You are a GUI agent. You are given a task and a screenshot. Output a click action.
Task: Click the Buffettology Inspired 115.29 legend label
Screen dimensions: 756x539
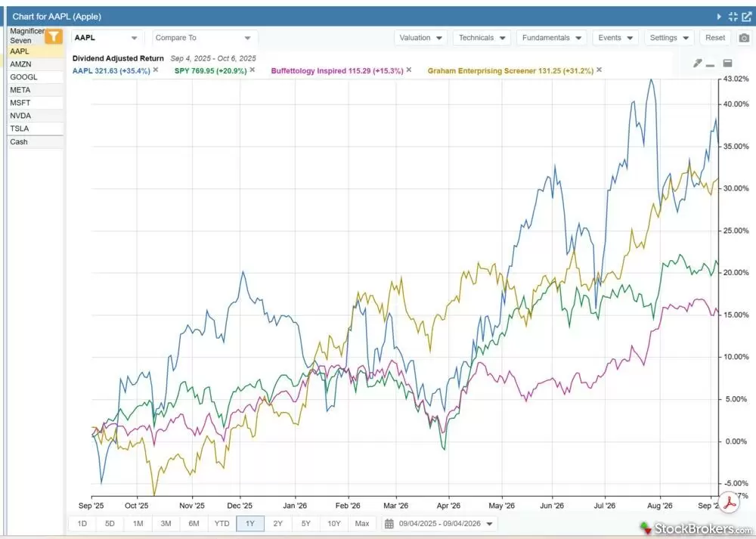click(x=337, y=70)
